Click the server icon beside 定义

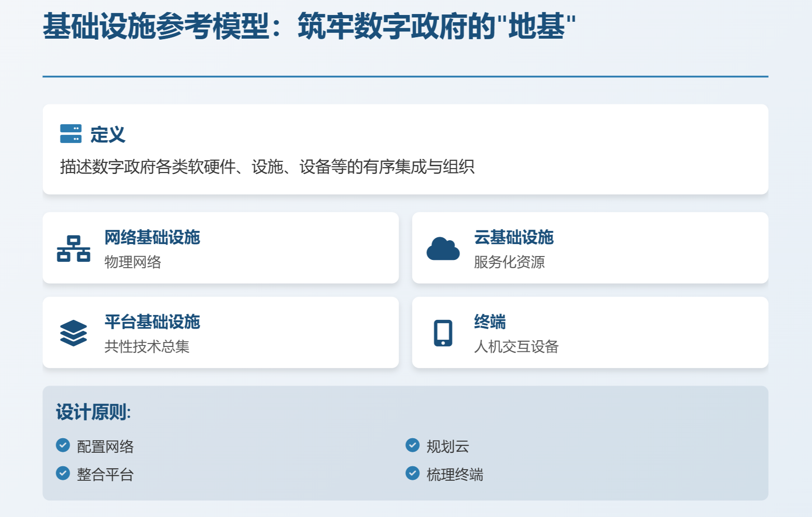[x=70, y=134]
